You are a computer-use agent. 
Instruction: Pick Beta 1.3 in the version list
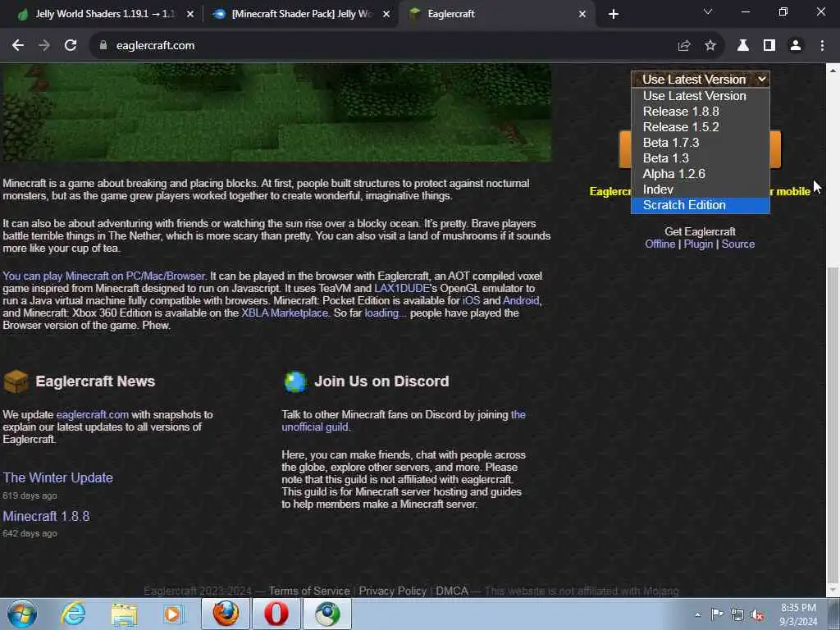[701, 158]
